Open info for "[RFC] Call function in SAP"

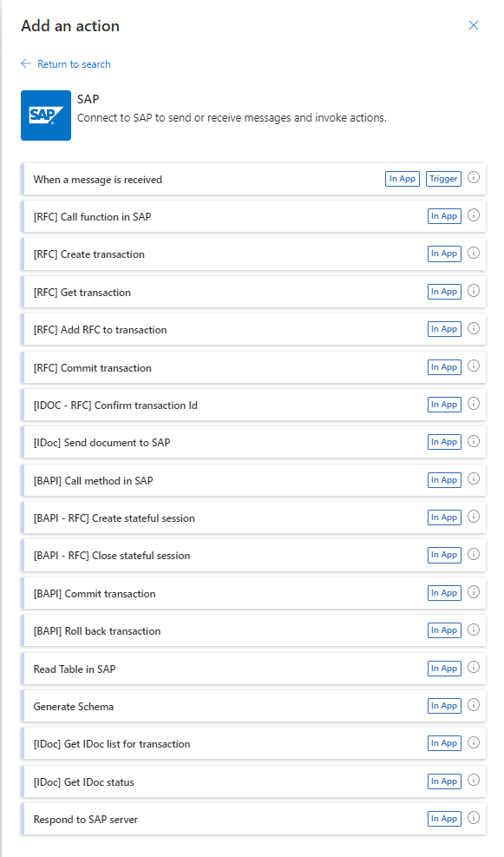473,215
